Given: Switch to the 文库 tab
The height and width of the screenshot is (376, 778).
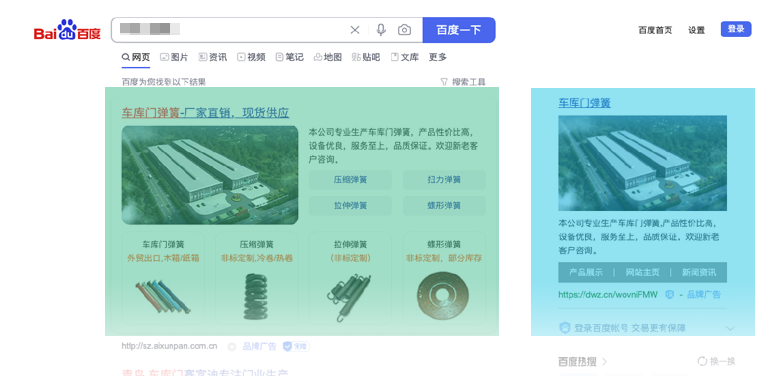Looking at the screenshot, I should point(405,57).
